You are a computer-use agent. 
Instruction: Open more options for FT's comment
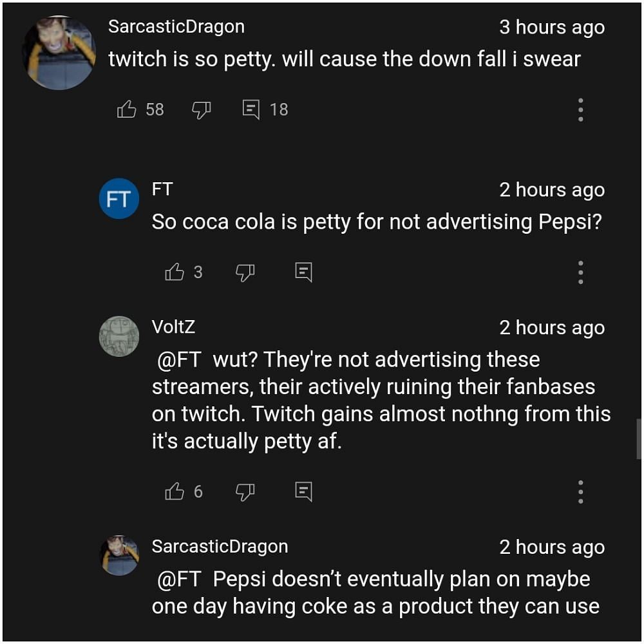coord(580,273)
